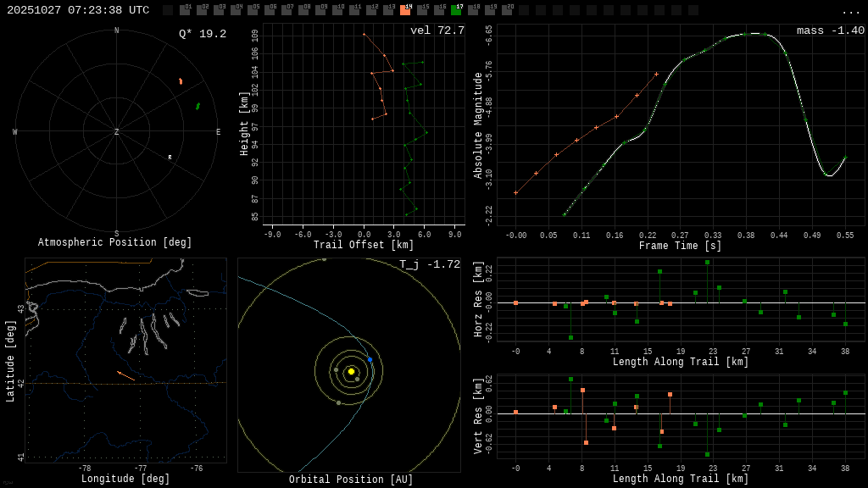Click the yellow Sun in orbital plot
Screen dimensions: 868x488
[x=351, y=371]
